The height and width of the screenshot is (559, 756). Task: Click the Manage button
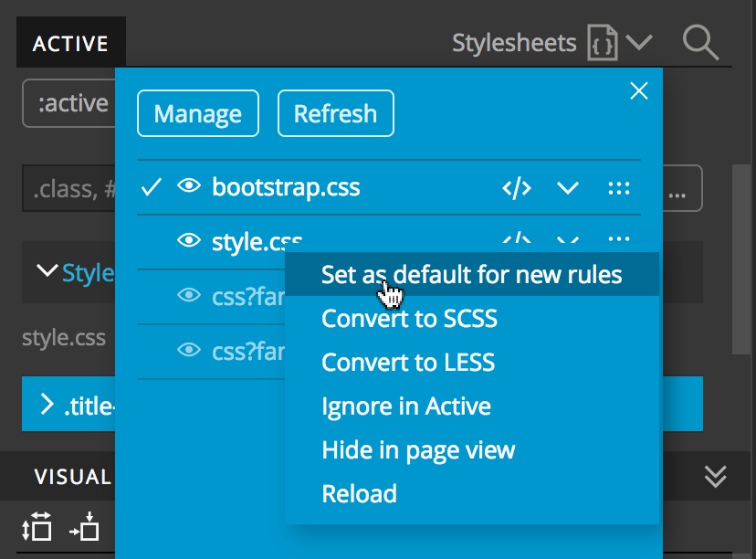197,114
